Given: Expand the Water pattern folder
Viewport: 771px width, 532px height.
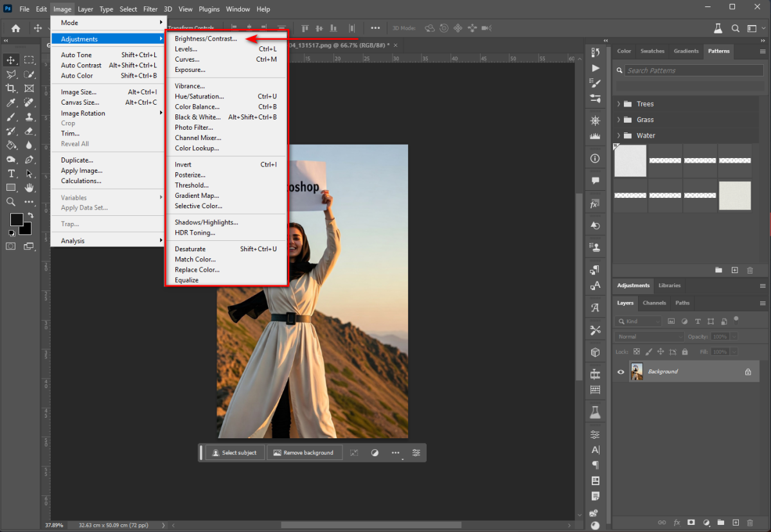Looking at the screenshot, I should [619, 136].
